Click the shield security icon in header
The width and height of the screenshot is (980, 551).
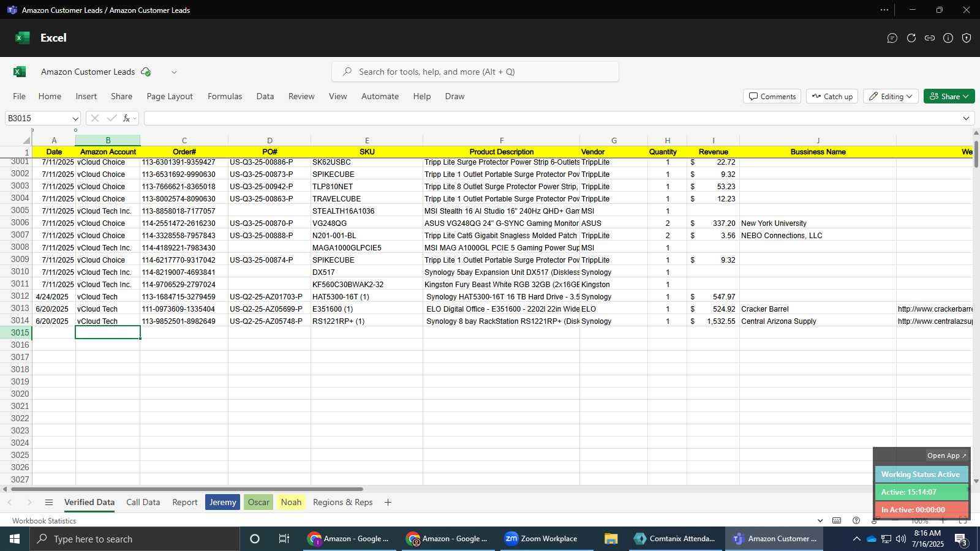coord(967,38)
